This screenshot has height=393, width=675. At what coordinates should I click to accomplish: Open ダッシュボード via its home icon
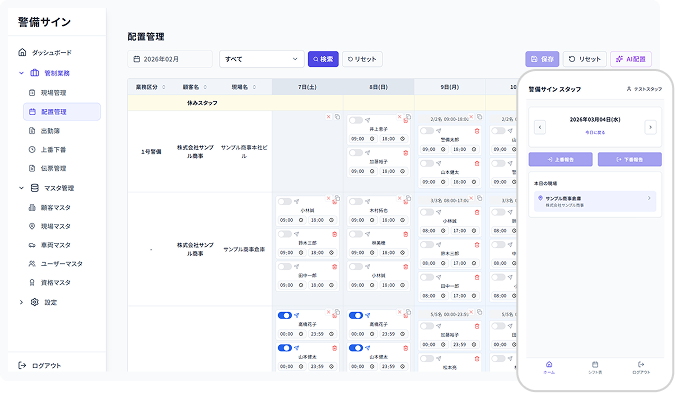(22, 52)
